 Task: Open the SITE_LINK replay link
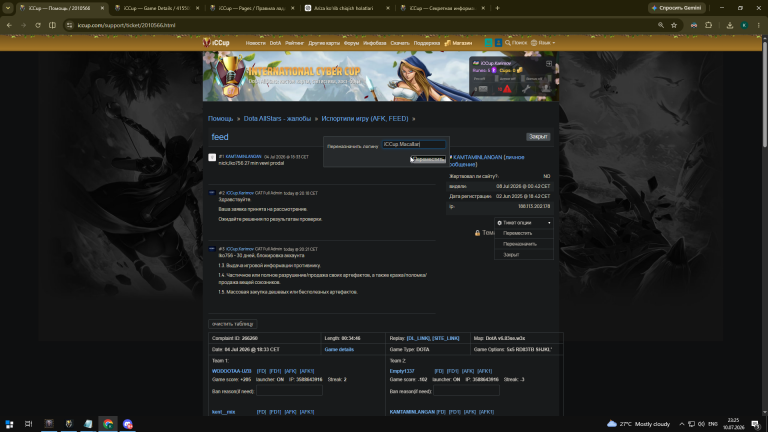446,338
